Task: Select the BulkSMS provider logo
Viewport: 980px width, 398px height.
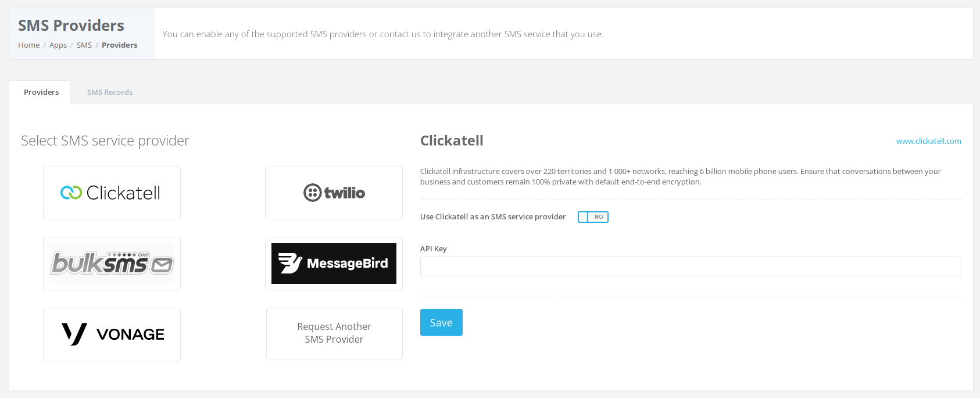Action: click(112, 264)
